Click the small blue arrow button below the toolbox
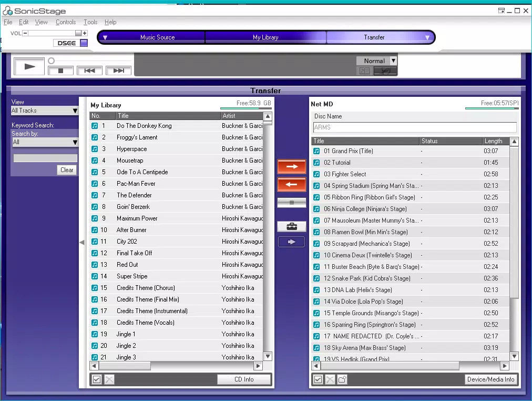Screen dimensions: 532x401 tap(291, 242)
